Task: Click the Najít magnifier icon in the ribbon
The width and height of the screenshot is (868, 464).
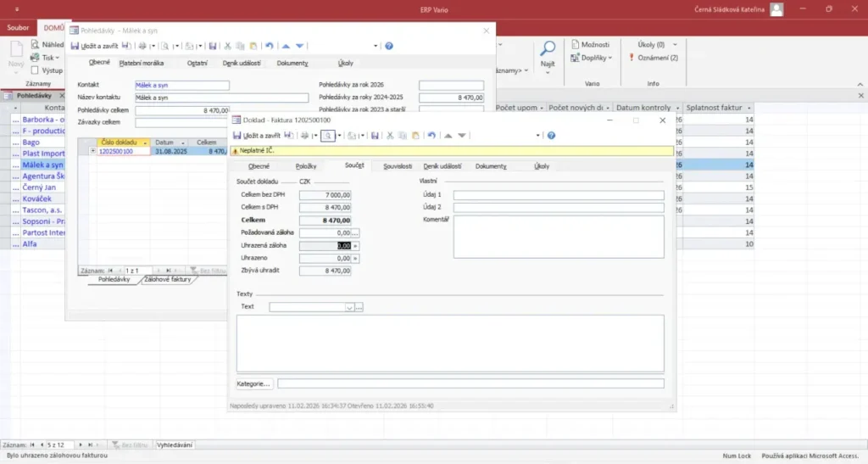Action: click(x=548, y=49)
